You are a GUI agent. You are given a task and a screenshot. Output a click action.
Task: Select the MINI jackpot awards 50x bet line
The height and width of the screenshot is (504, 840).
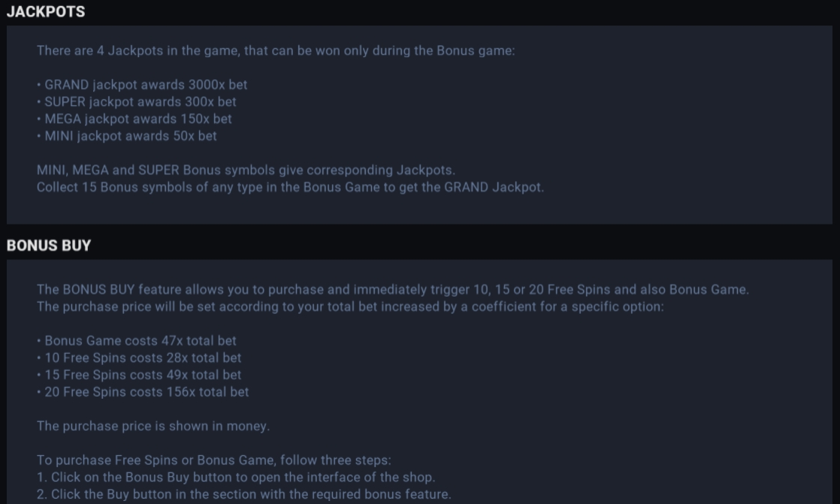pyautogui.click(x=127, y=136)
